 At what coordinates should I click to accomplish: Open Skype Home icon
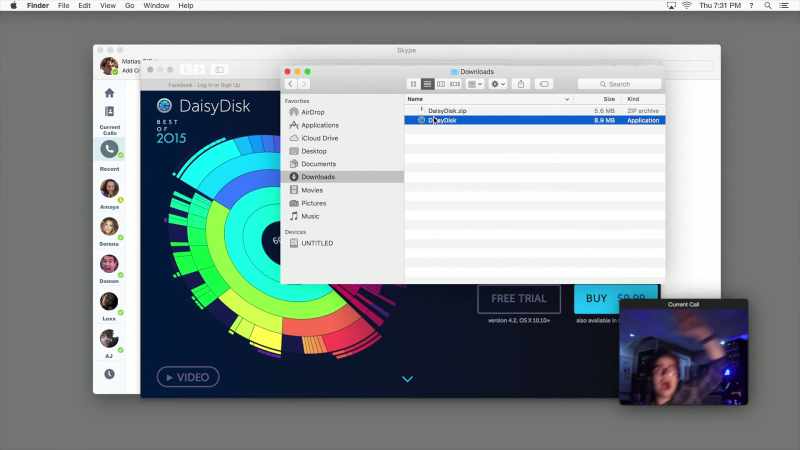pyautogui.click(x=109, y=93)
